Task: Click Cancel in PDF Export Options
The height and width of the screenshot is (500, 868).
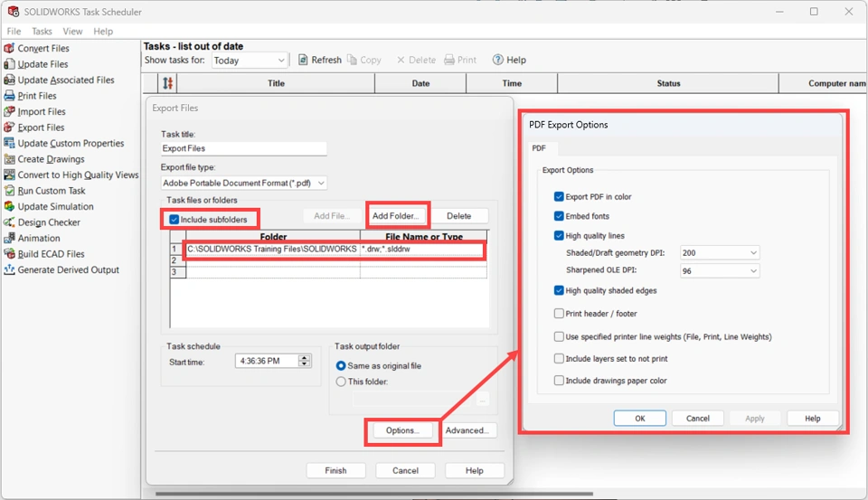Action: click(697, 419)
